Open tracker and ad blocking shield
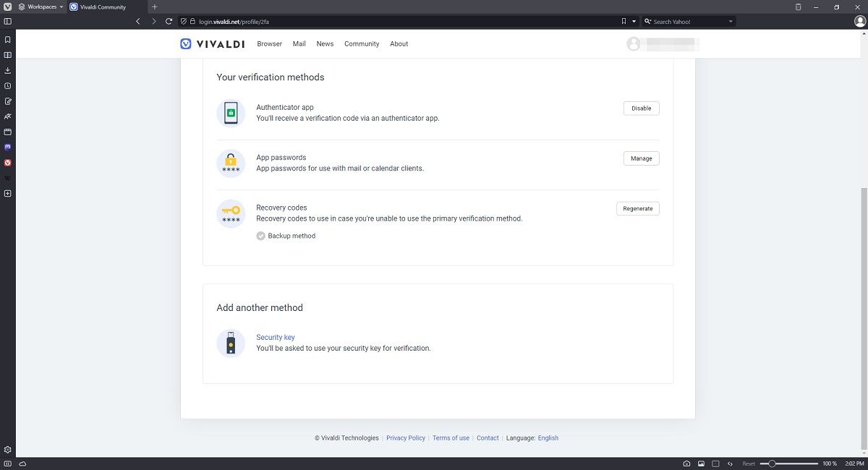 point(184,22)
